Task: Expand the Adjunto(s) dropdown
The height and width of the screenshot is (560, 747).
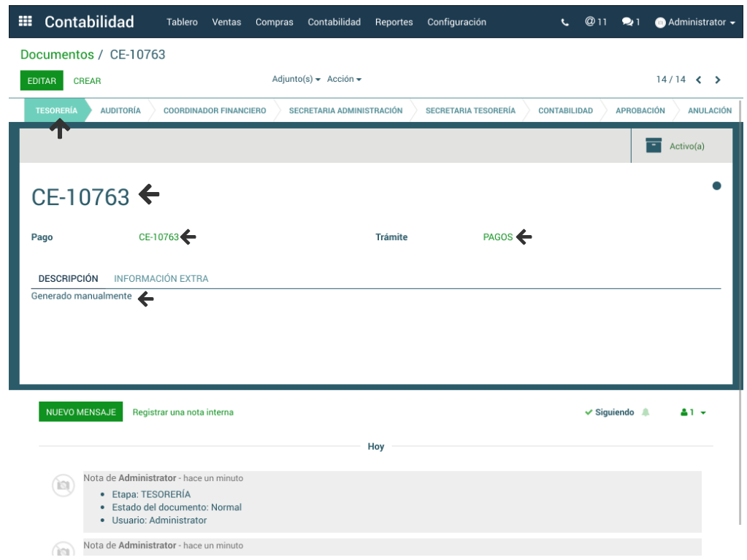Action: [296, 79]
